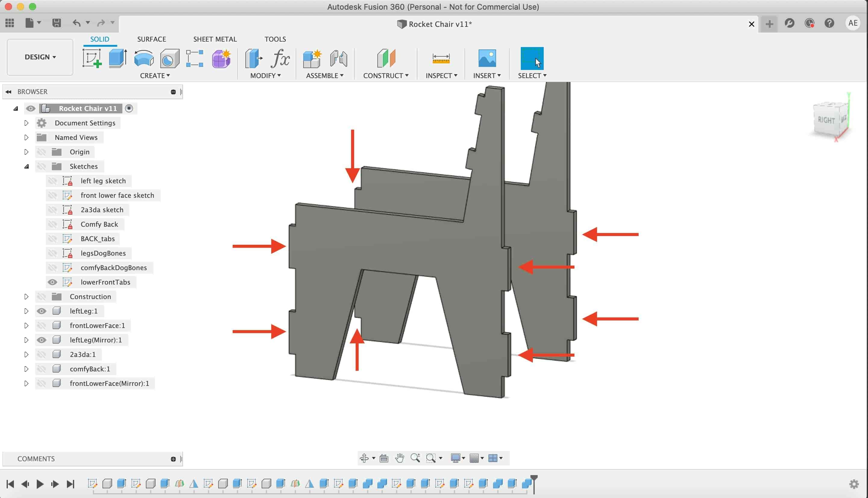Image resolution: width=868 pixels, height=498 pixels.
Task: Select the Measure tool
Action: (441, 58)
